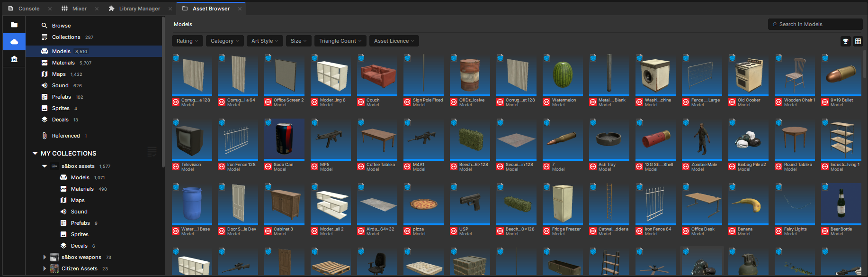Switch to the local folder assets view

[14, 25]
